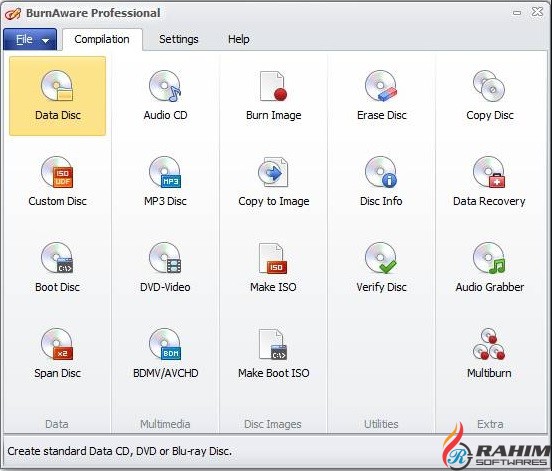This screenshot has height=471, width=552.
Task: Launch the Data Recovery tool
Action: [489, 182]
